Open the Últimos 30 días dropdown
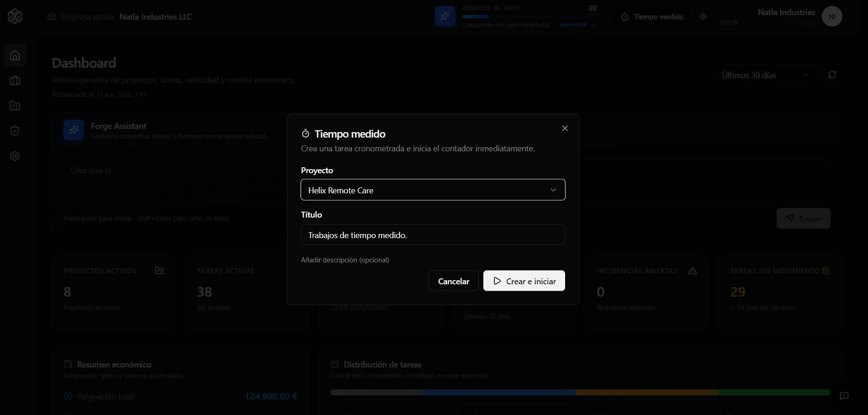868x415 pixels. (765, 75)
